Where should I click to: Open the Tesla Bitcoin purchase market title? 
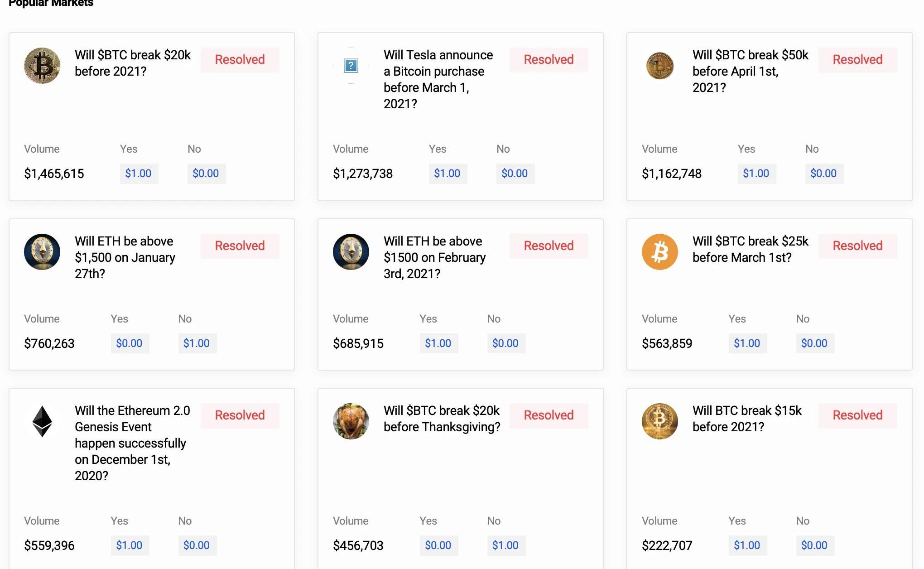[438, 79]
